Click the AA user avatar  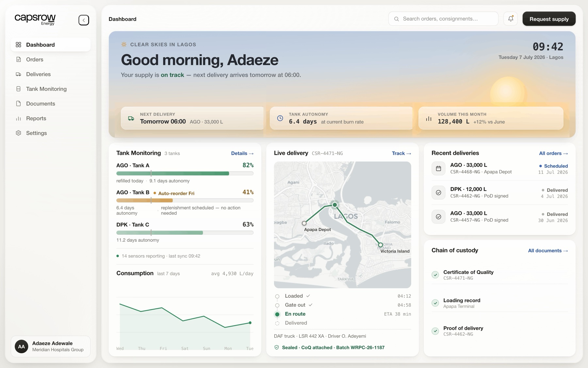click(x=22, y=346)
